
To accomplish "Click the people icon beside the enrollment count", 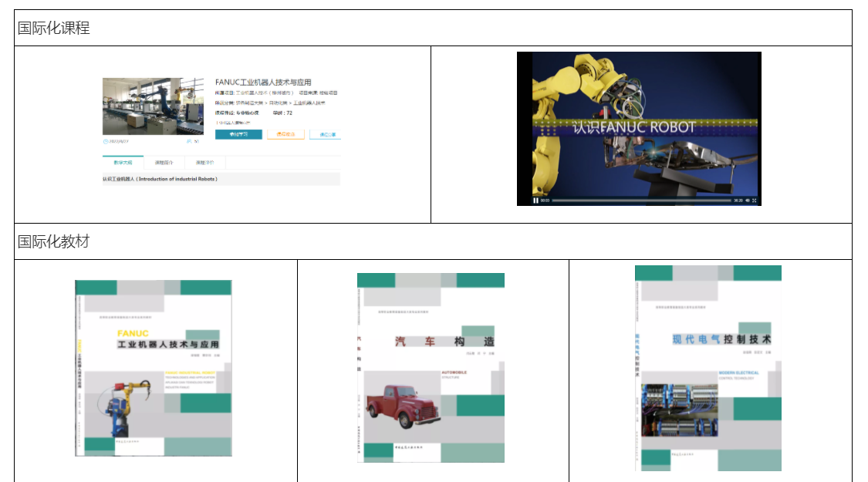I will (189, 142).
